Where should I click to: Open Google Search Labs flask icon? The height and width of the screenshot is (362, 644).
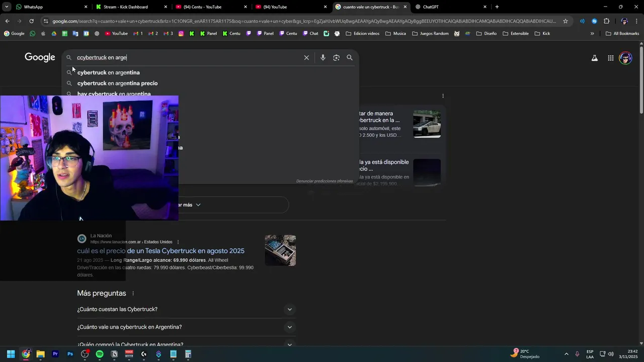tap(595, 58)
